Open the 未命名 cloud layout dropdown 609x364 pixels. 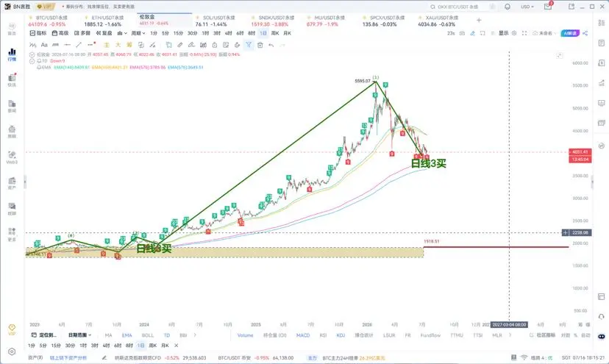click(x=544, y=33)
